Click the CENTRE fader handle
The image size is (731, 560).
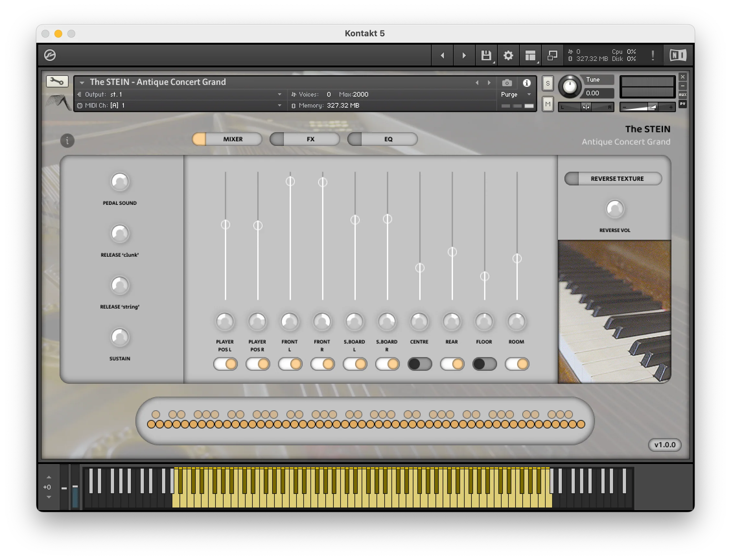tap(420, 268)
